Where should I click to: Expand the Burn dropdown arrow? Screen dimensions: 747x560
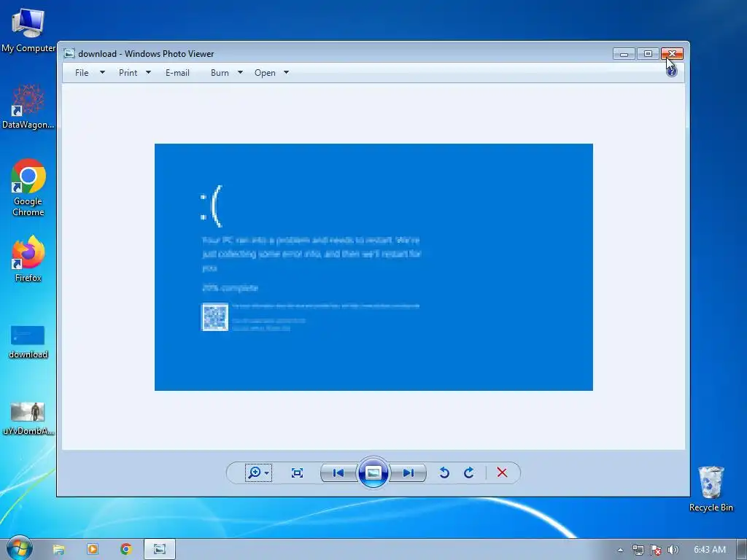point(240,72)
